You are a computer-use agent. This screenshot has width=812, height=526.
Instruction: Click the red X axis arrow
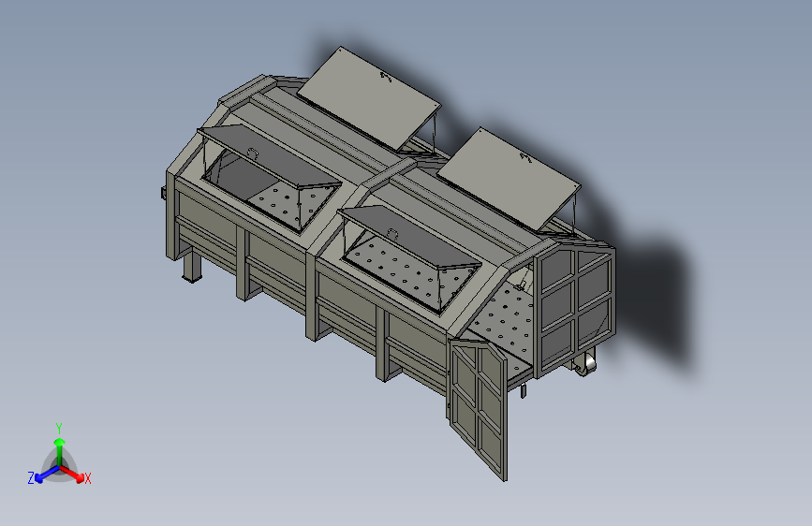(x=72, y=474)
